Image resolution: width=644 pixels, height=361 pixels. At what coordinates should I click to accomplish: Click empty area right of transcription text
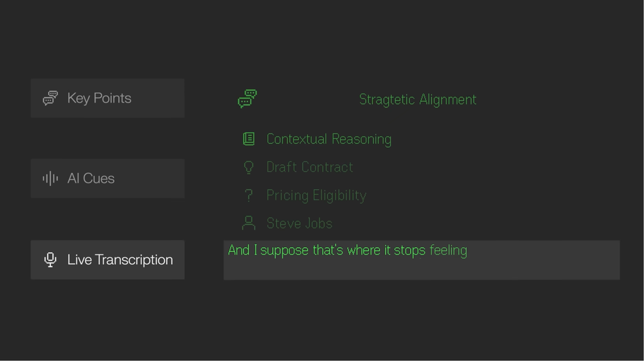point(544,252)
